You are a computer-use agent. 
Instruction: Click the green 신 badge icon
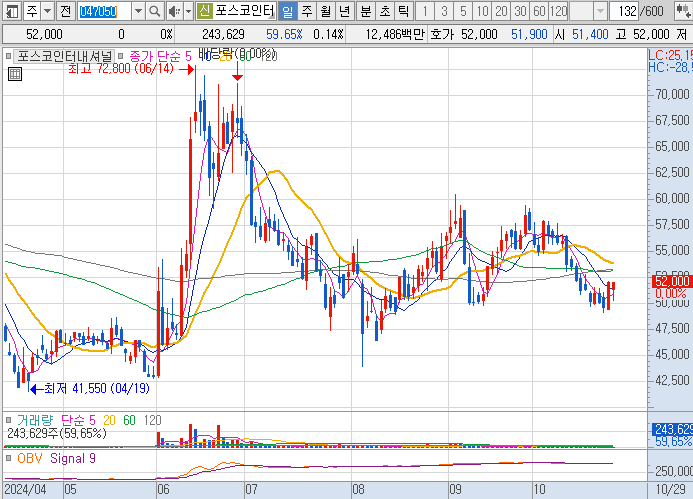tap(204, 11)
